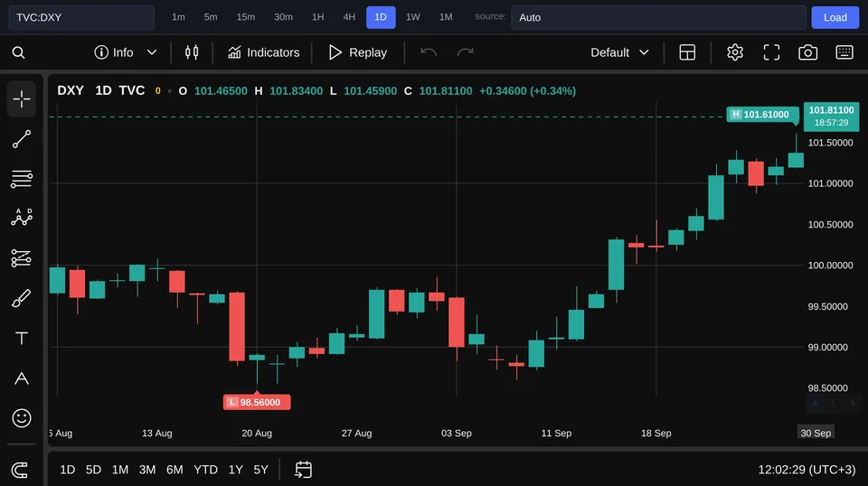Switch to the 1H timeframe
The image size is (868, 486).
click(317, 17)
